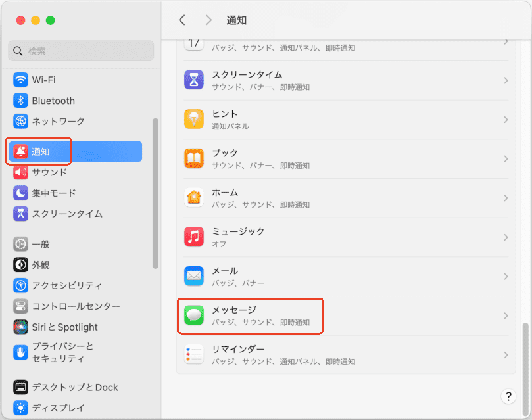
Task: Click the ホーム app name text
Action: coord(225,192)
